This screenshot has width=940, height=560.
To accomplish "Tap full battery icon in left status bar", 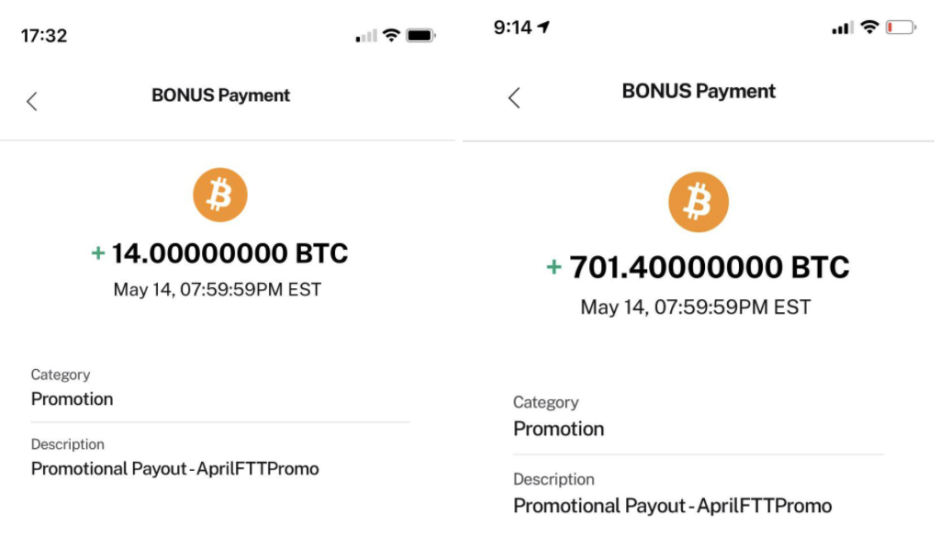I will point(420,36).
